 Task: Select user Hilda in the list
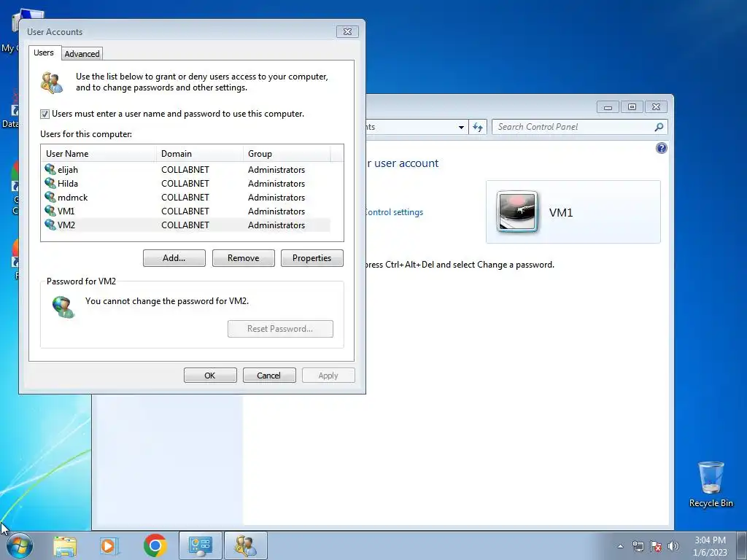click(x=185, y=183)
